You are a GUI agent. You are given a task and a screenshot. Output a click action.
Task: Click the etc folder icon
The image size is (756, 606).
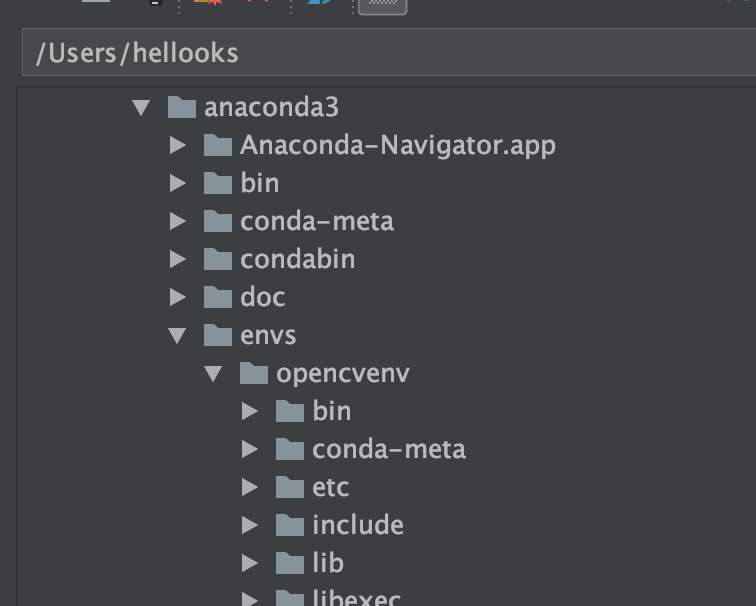290,487
